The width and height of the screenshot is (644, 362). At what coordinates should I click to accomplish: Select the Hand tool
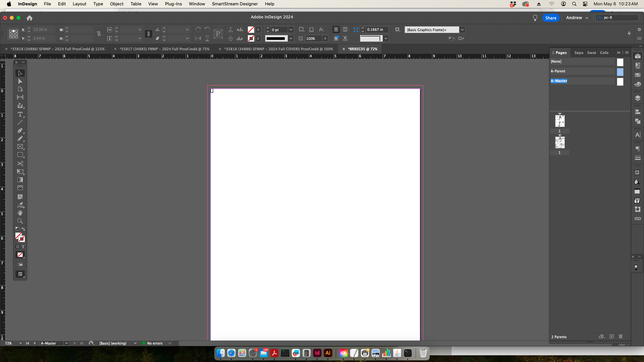(20, 213)
